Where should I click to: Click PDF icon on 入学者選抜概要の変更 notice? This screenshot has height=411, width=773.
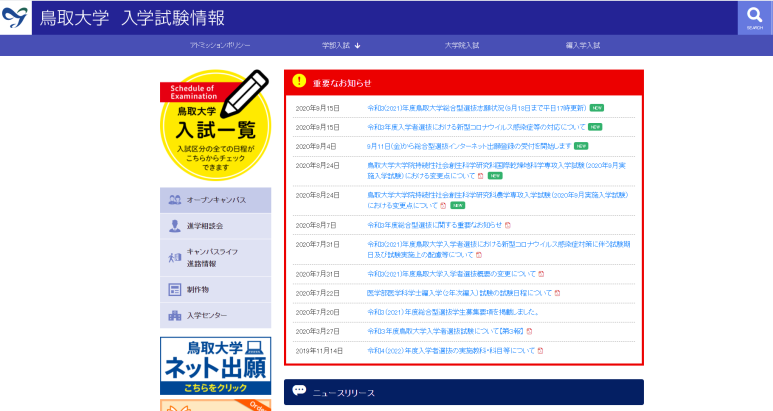coord(541,274)
